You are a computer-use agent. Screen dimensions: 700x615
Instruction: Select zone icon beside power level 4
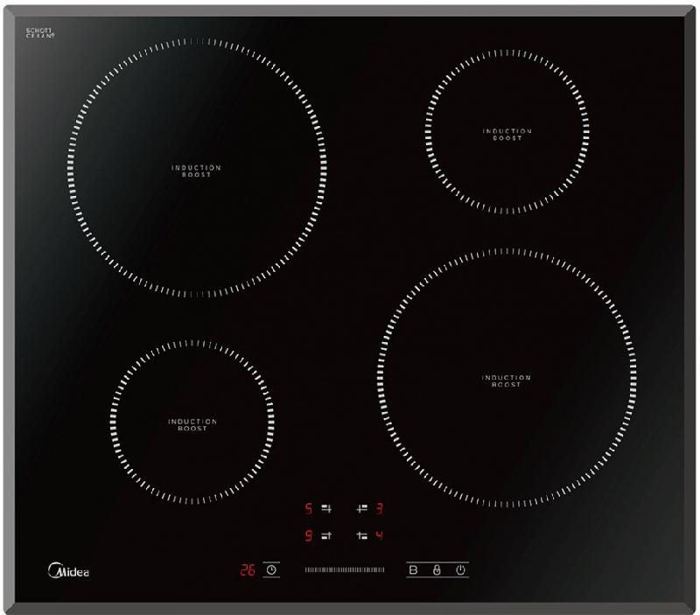(361, 535)
